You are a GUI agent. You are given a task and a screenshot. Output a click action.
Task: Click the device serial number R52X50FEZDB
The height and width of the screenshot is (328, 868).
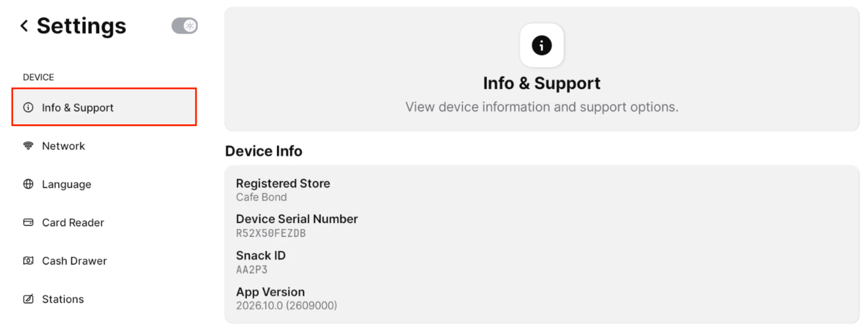pyautogui.click(x=271, y=233)
